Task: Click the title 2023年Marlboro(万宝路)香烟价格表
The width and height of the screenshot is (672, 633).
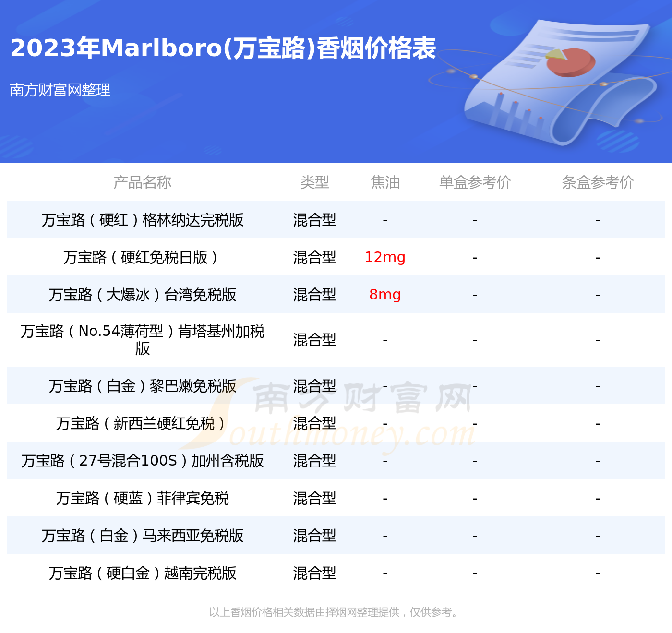Action: [223, 48]
